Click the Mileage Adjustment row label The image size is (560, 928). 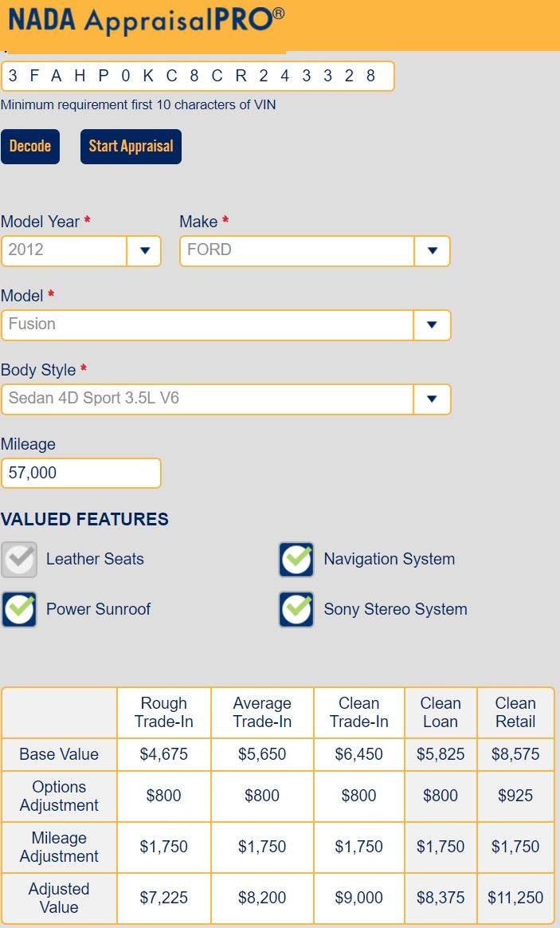(x=59, y=847)
